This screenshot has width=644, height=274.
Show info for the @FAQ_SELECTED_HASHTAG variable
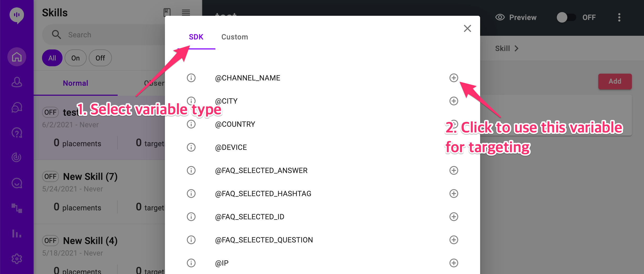coord(191,194)
